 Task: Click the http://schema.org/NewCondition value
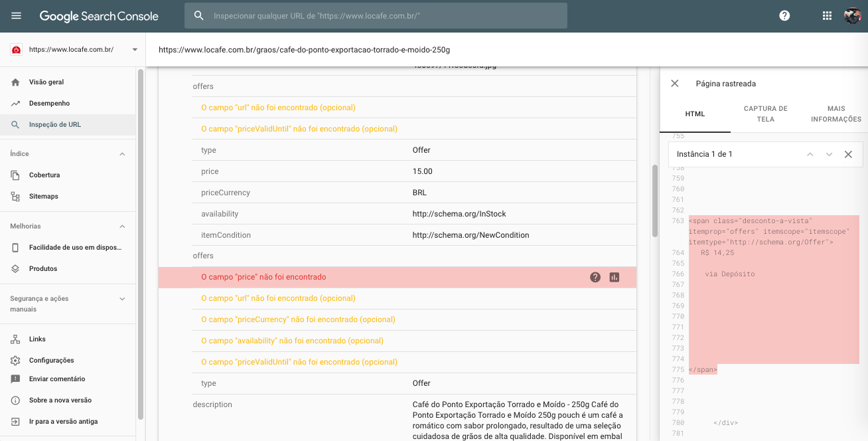470,235
